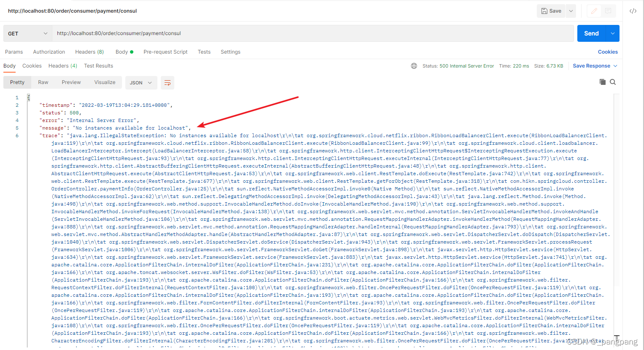Open the Pre-request Script tab
The image size is (644, 350).
coord(165,52)
